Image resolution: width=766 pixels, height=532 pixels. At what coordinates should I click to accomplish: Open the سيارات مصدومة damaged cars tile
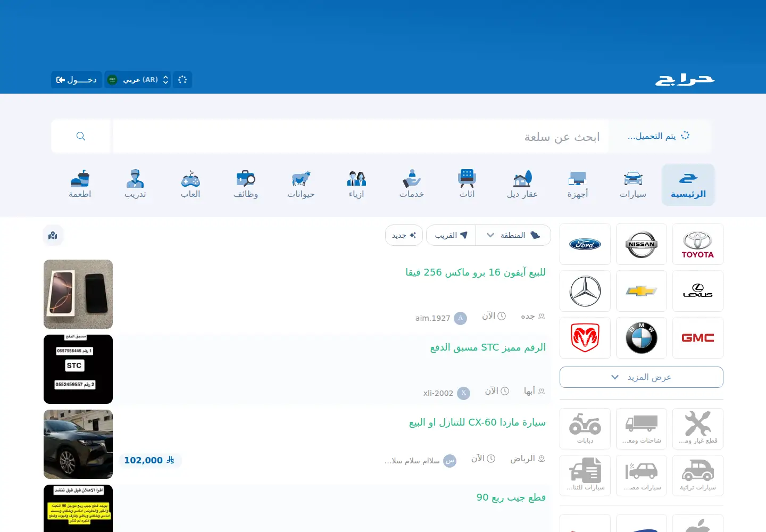pos(642,476)
